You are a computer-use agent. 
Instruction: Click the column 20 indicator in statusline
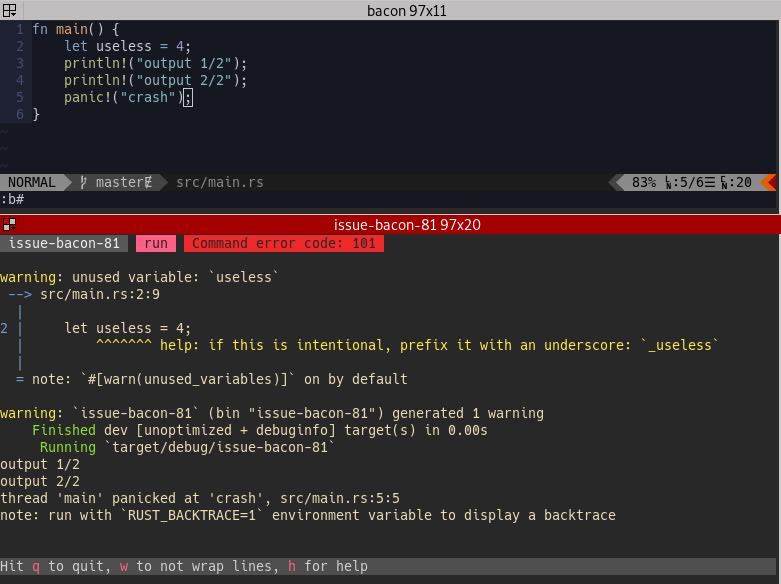click(x=736, y=182)
